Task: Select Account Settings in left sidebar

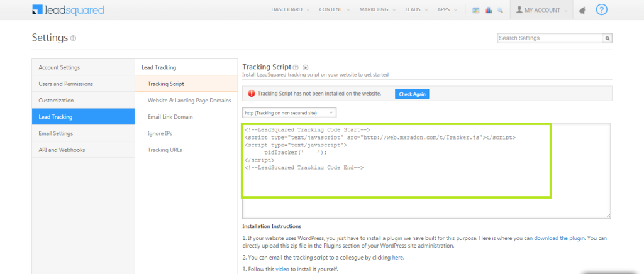Action: [83, 67]
